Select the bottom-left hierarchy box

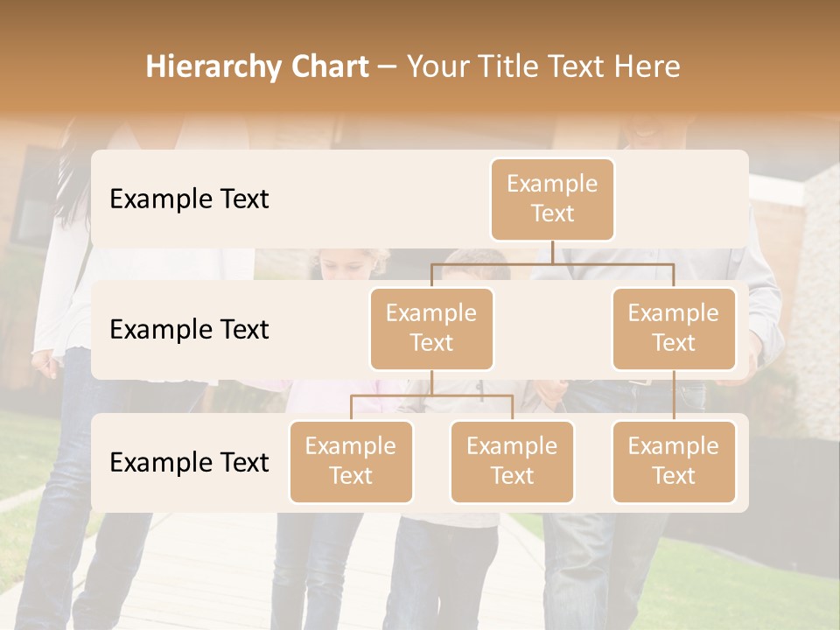coord(351,461)
